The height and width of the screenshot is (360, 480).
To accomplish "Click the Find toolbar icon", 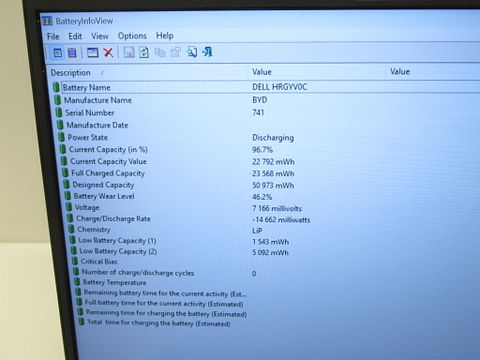I will [x=192, y=52].
